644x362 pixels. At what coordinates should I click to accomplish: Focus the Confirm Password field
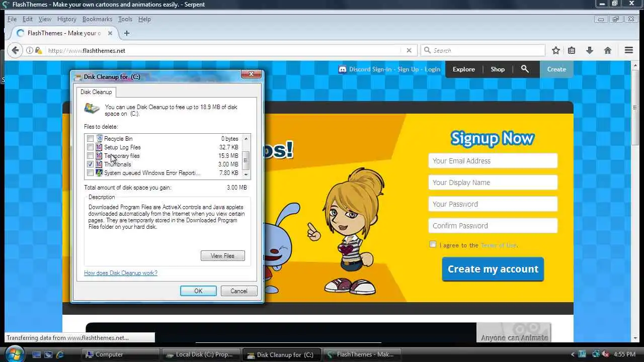tap(493, 226)
